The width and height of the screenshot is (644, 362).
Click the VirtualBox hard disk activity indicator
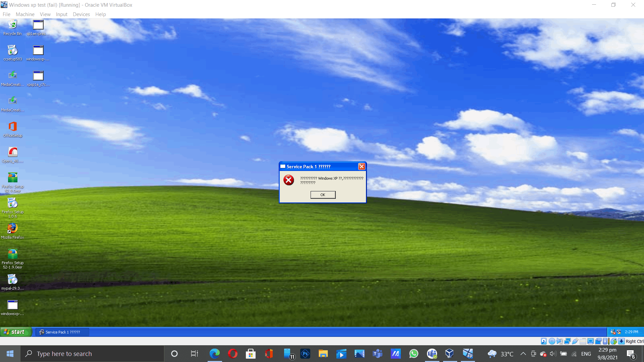click(x=544, y=341)
